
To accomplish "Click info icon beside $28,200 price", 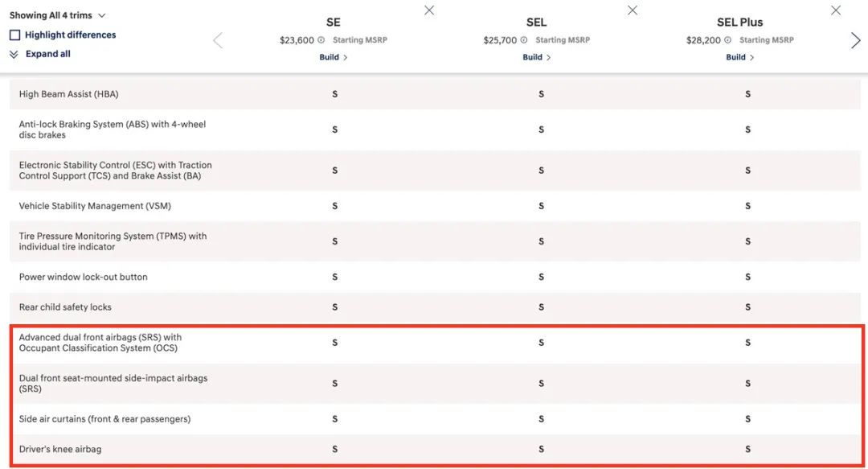I will [728, 40].
